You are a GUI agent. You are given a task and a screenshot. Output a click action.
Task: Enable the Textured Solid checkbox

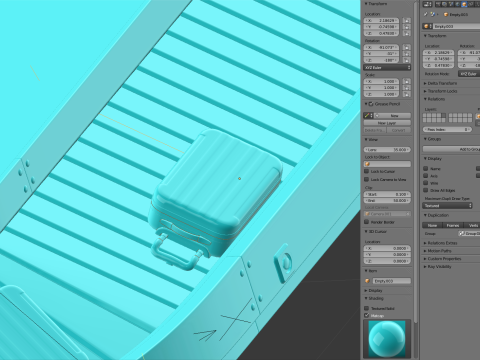point(367,308)
